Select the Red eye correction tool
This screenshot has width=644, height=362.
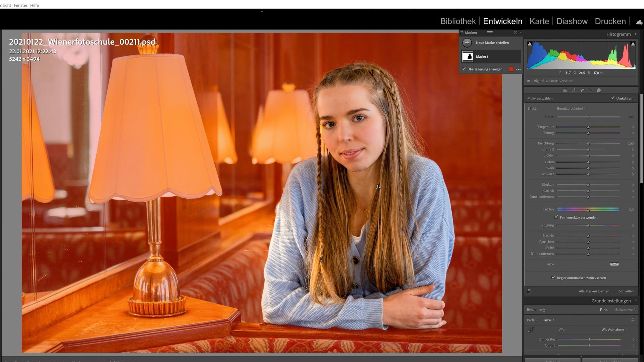[x=591, y=90]
